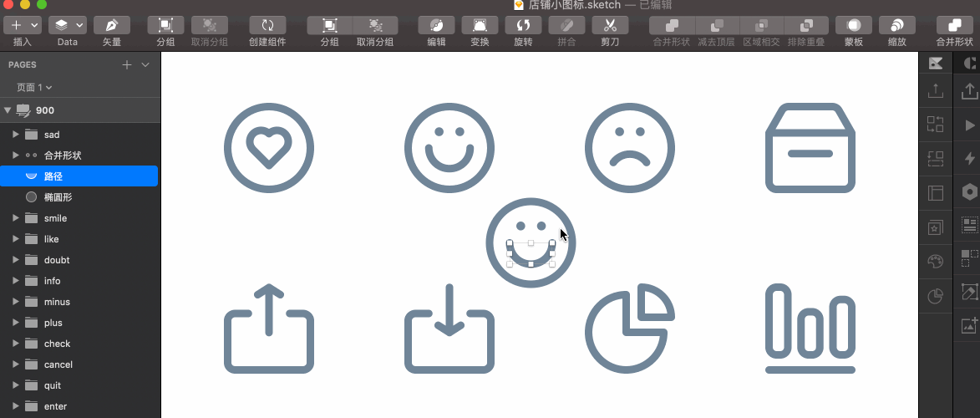
Task: Click the layout grid icon in sidebar
Action: [x=936, y=193]
